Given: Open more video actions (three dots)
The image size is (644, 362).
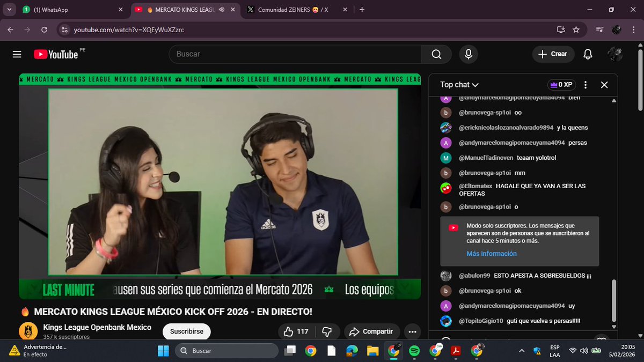Looking at the screenshot, I should point(412,331).
